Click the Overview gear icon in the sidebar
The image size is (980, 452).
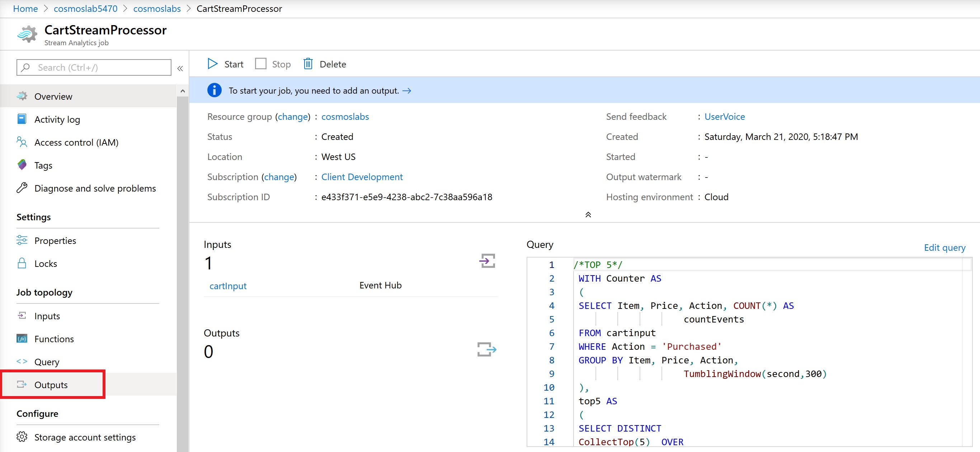22,96
